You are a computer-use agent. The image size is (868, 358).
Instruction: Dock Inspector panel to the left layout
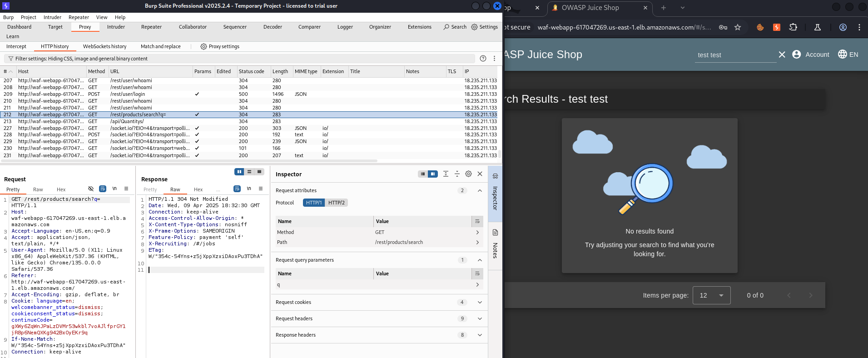(x=423, y=174)
